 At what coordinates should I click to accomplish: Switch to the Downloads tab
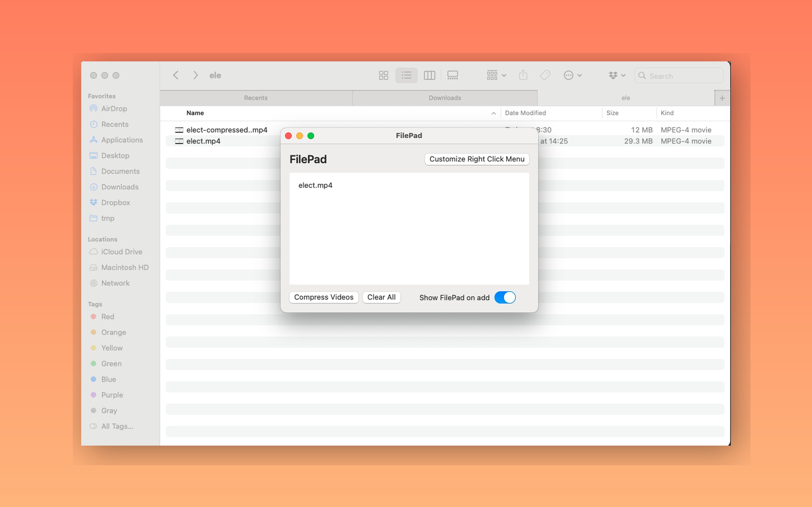pos(445,97)
